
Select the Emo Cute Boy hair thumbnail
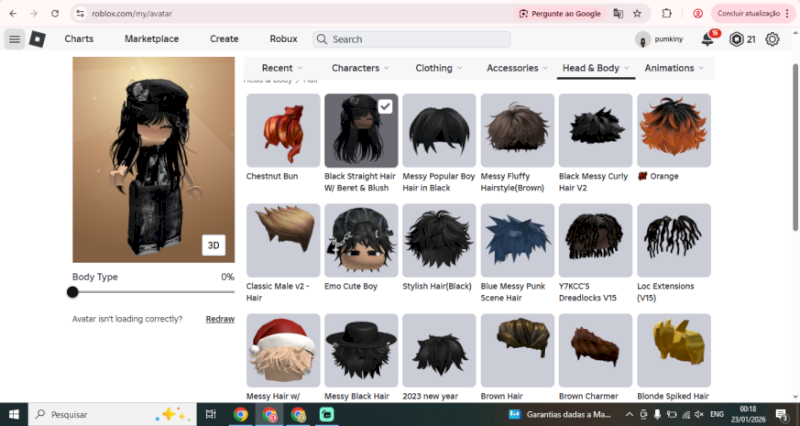(359, 240)
